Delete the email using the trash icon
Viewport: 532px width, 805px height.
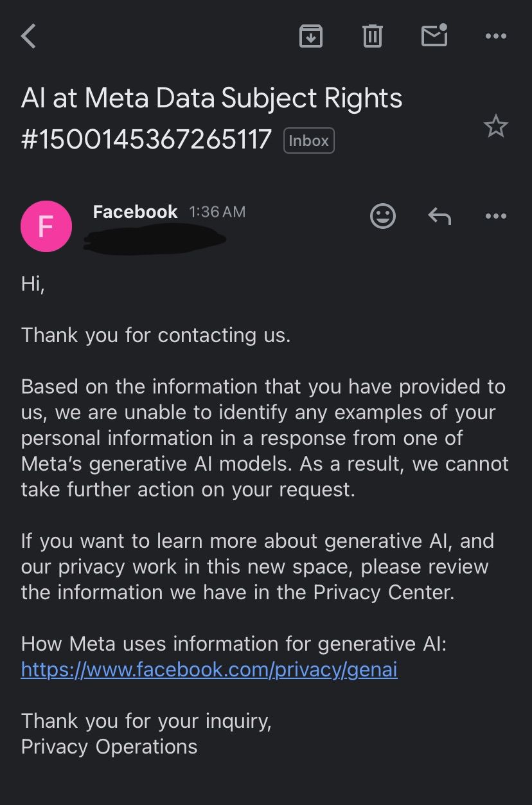point(372,36)
